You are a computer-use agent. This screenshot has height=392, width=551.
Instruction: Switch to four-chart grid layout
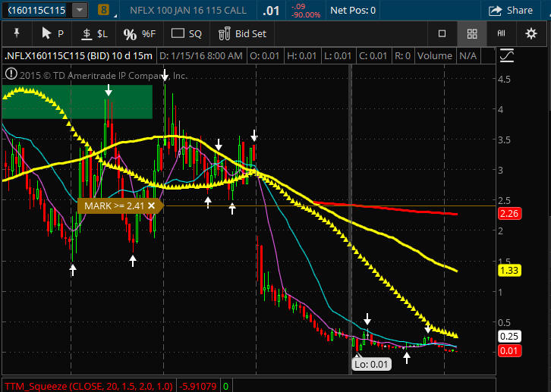pyautogui.click(x=471, y=33)
